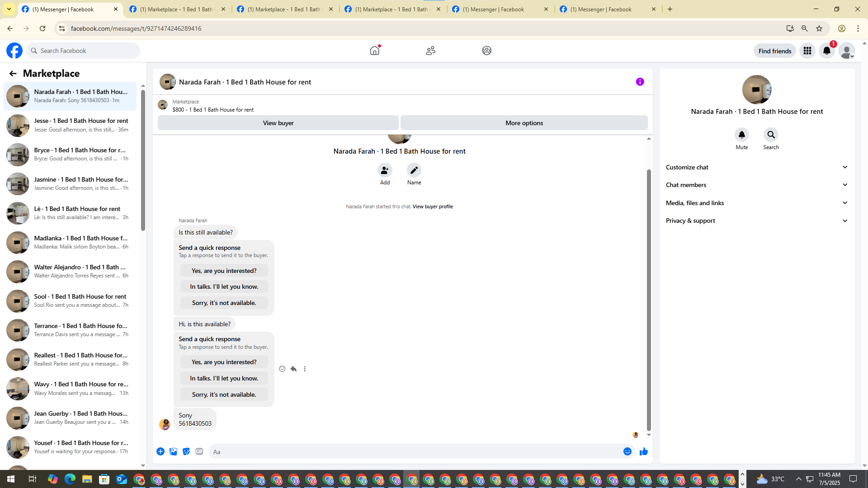
Task: Click the thumbs-up like icon
Action: point(643,451)
